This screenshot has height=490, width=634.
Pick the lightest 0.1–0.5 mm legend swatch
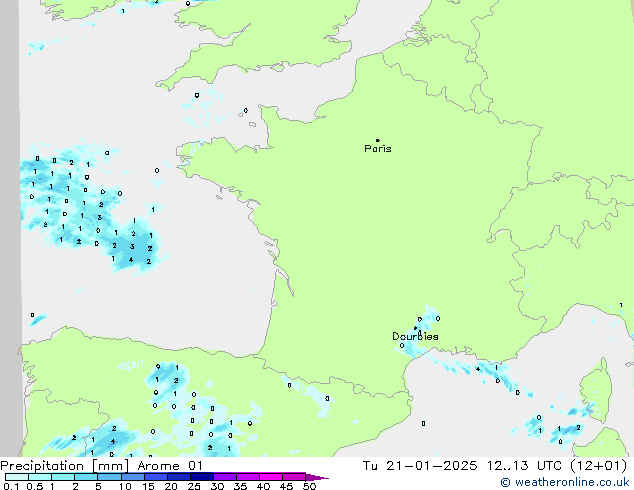(x=17, y=477)
